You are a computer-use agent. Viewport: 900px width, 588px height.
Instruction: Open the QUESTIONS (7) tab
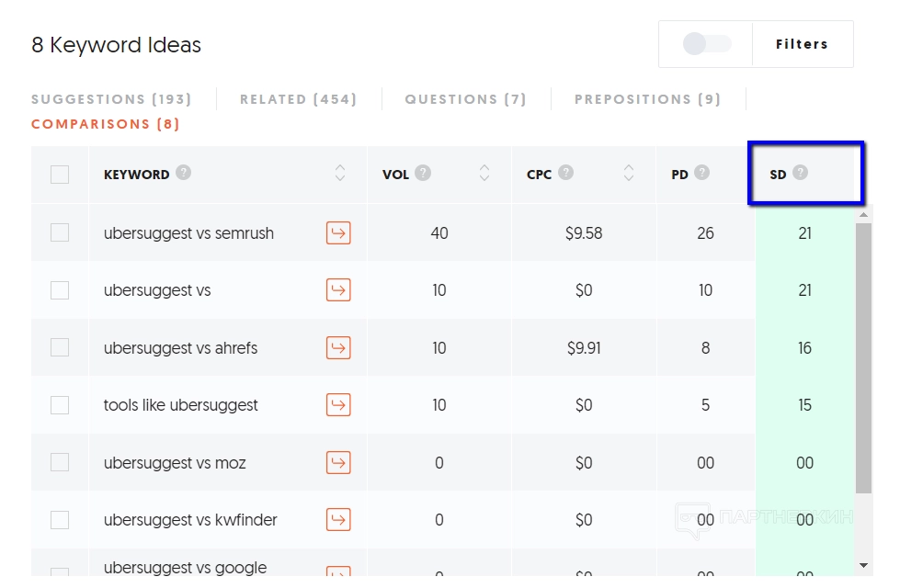click(465, 99)
